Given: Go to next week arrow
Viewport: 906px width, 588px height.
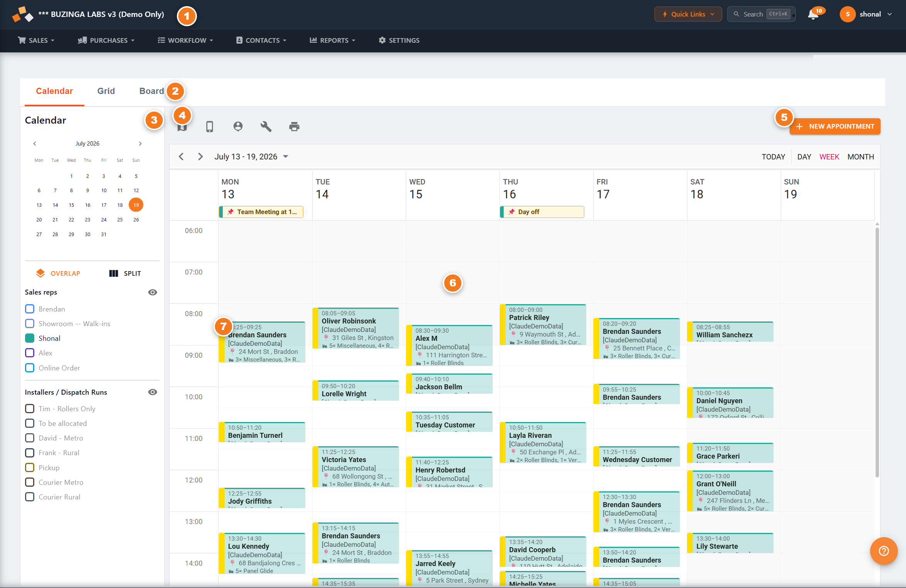Looking at the screenshot, I should click(200, 157).
